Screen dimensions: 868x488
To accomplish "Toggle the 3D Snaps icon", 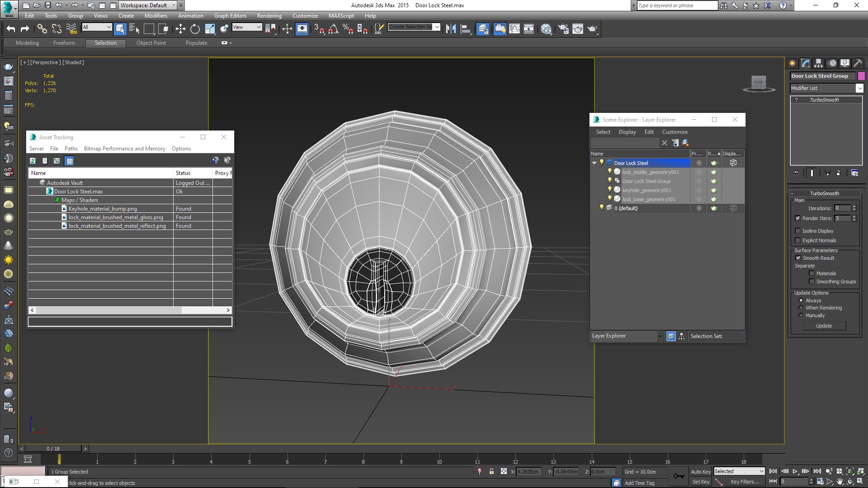I will [x=319, y=29].
